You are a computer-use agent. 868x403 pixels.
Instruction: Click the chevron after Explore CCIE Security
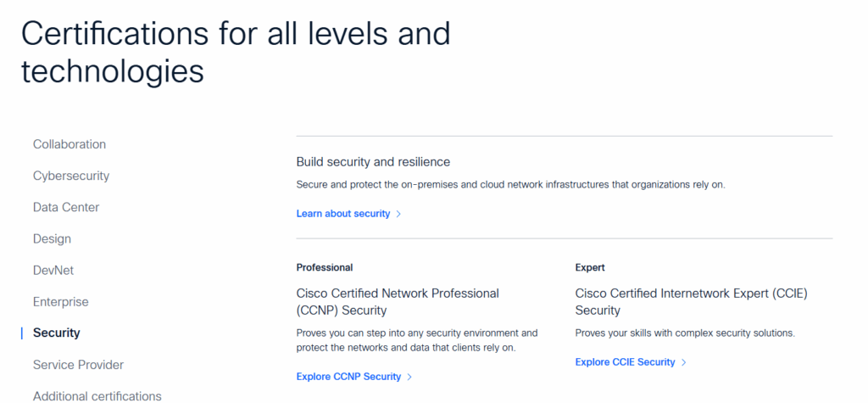[683, 362]
